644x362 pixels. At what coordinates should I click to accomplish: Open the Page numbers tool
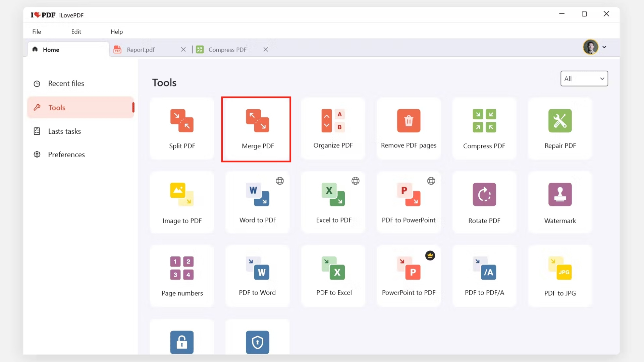coord(182,276)
